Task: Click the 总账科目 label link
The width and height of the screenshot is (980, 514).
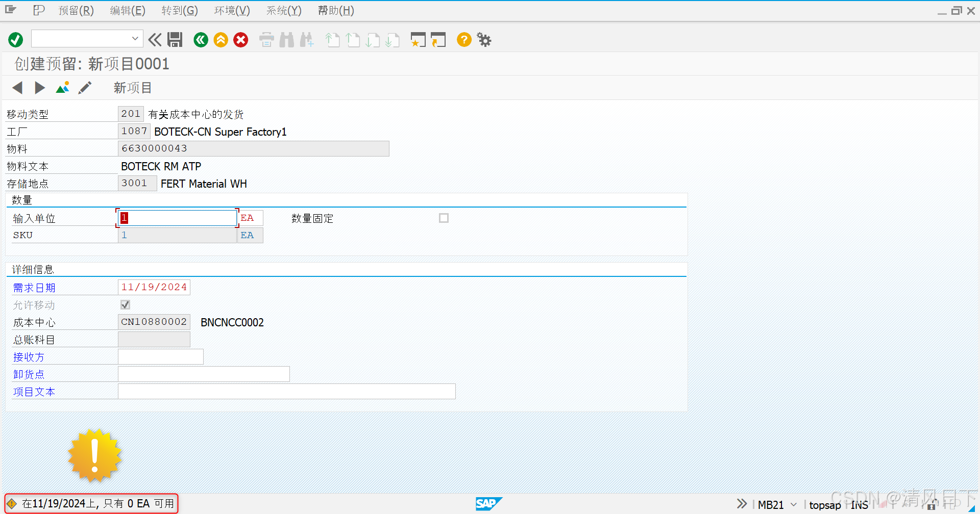Action: pos(34,340)
